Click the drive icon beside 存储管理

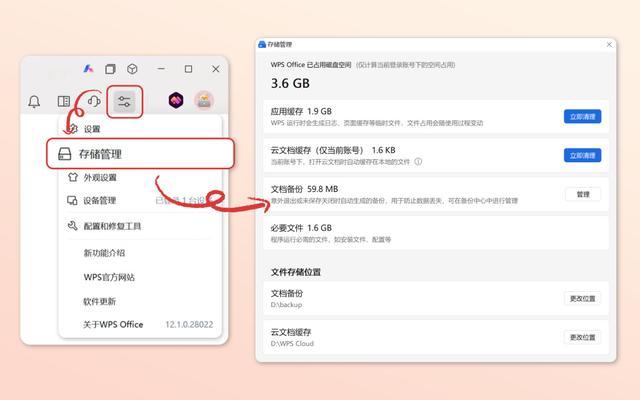click(x=64, y=154)
